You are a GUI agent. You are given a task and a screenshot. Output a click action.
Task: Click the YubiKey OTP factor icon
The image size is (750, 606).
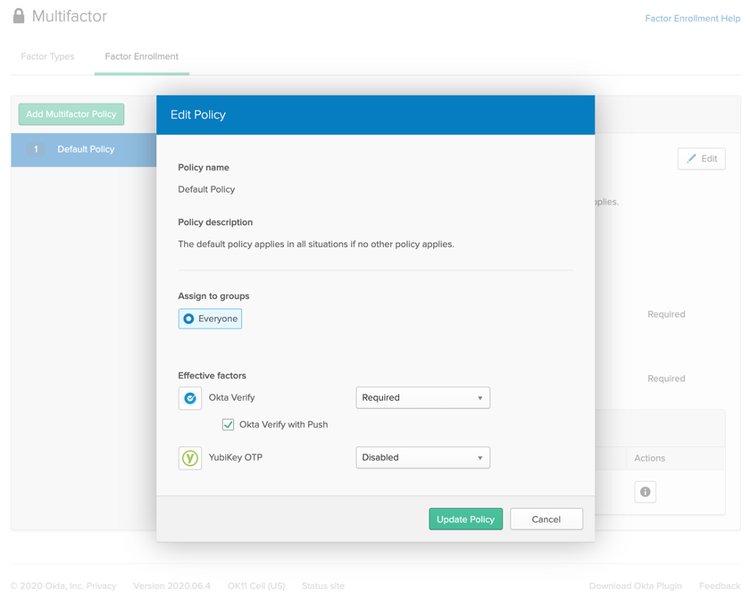[x=190, y=458]
